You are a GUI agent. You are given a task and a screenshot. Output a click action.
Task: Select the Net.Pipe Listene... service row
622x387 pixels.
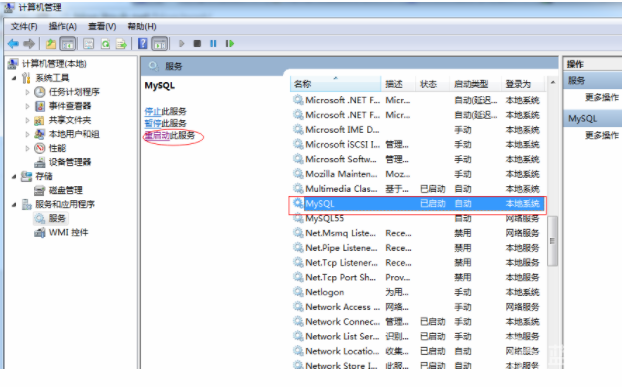coord(417,248)
